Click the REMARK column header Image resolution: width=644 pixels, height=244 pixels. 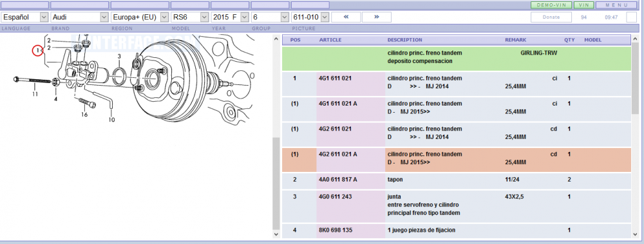pyautogui.click(x=515, y=41)
